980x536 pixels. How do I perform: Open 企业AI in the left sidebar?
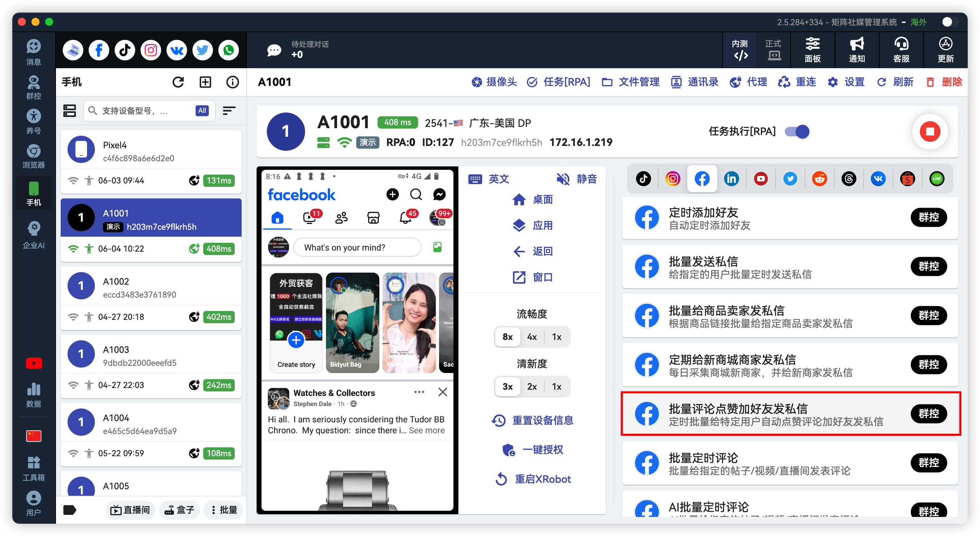(x=33, y=235)
